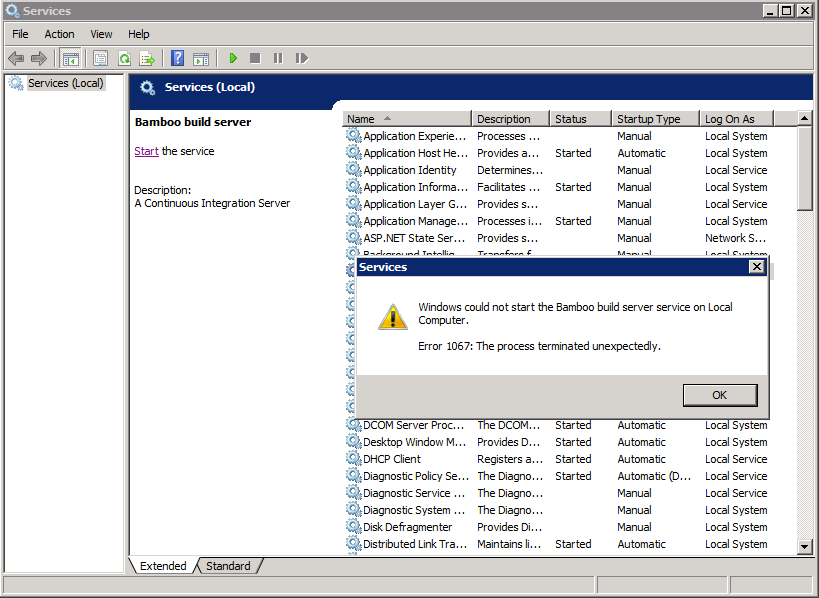Screen dimensions: 819x598
Task: Click the Restart Service toolbar icon
Action: pyautogui.click(x=301, y=58)
